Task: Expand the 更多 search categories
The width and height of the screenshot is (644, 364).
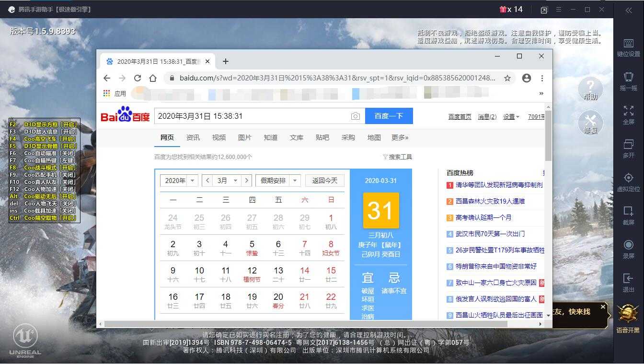Action: coord(400,137)
